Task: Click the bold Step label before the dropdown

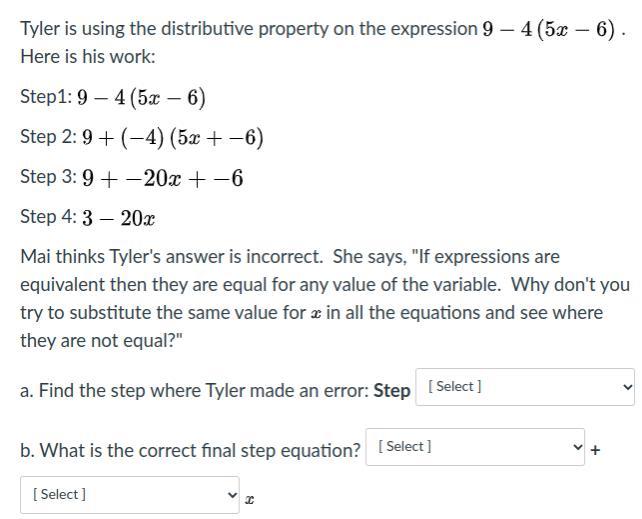Action: 392,390
